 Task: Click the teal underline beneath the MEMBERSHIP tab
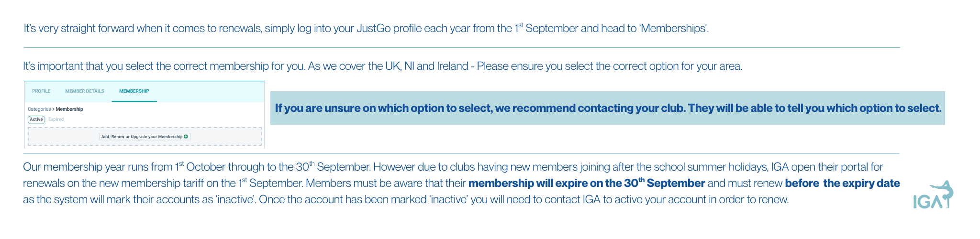(134, 101)
